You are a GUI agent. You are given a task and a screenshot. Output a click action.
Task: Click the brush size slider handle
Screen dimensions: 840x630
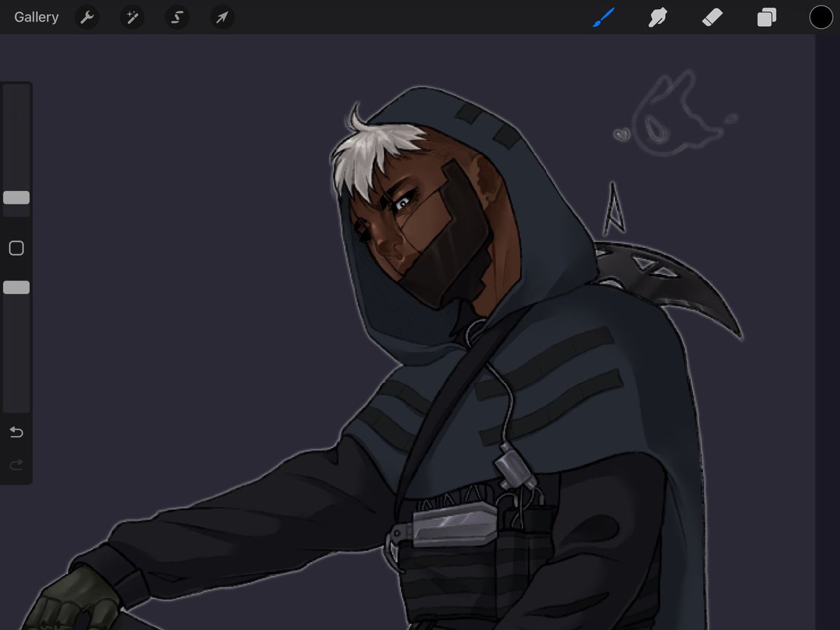16,198
